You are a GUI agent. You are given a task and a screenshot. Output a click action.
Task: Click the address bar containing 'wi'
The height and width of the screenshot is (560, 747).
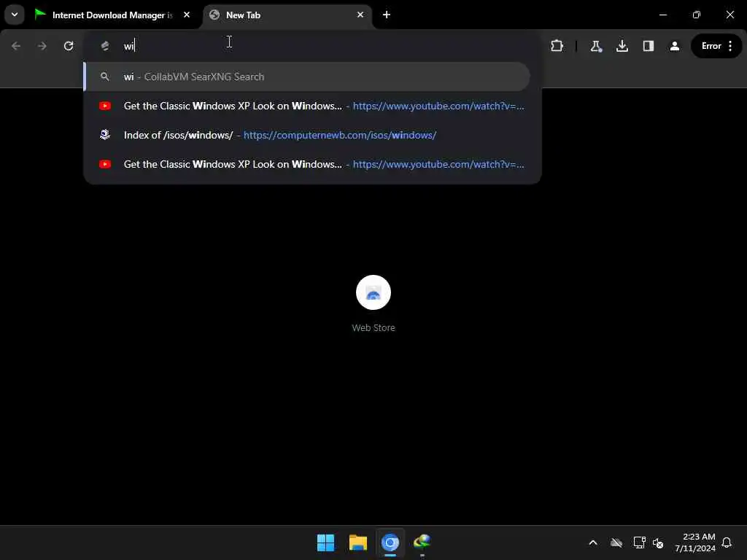[312, 46]
